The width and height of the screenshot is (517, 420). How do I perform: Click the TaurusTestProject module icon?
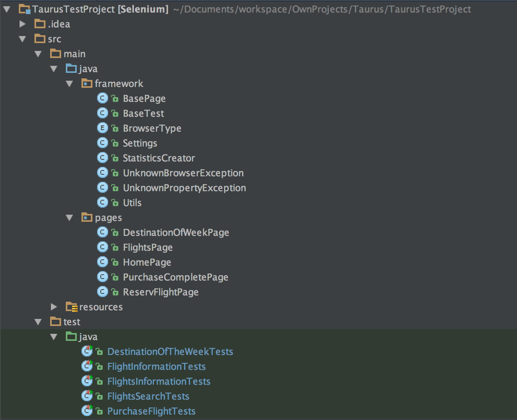coord(25,9)
